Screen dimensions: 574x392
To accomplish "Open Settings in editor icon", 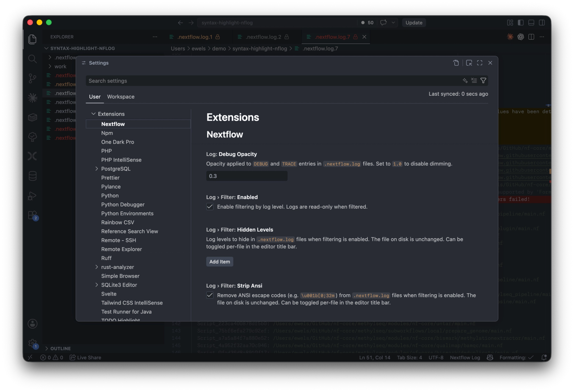I will click(469, 63).
